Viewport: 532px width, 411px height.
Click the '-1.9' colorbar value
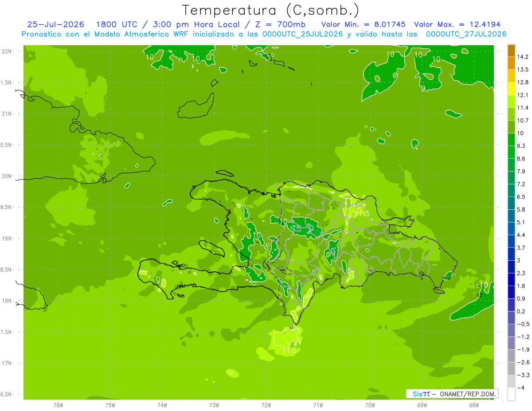[x=523, y=350]
